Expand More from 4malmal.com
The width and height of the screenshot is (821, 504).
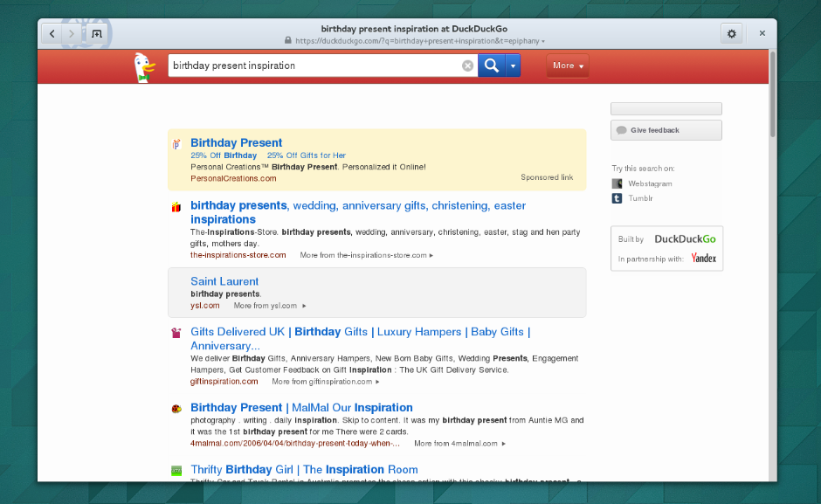coord(459,443)
